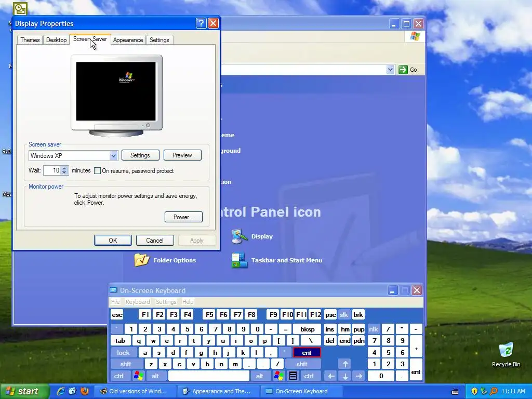The width and height of the screenshot is (532, 399).
Task: Decrease the Wait minutes with the down spinner
Action: (x=64, y=172)
